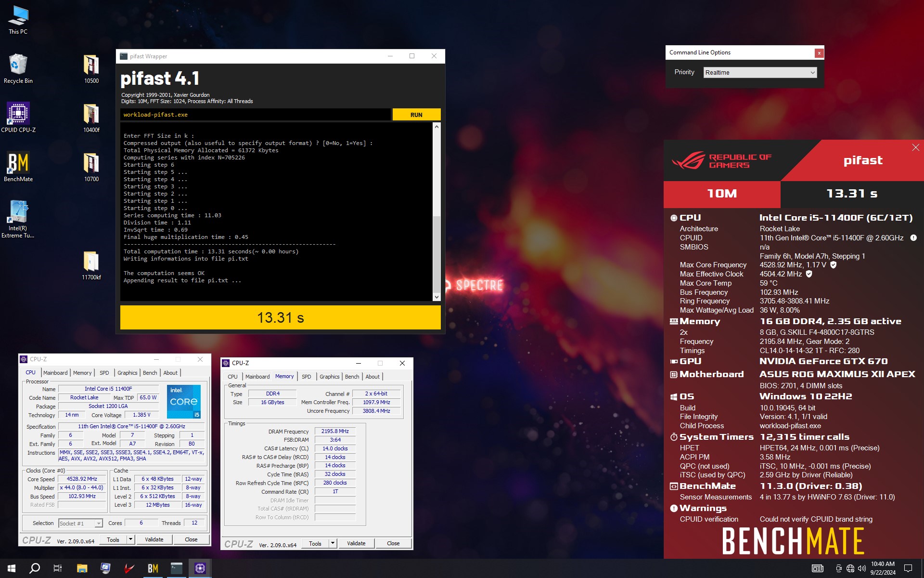Screen dimensions: 924x578
Task: Open the 11700kf folder icon
Action: pyautogui.click(x=91, y=265)
